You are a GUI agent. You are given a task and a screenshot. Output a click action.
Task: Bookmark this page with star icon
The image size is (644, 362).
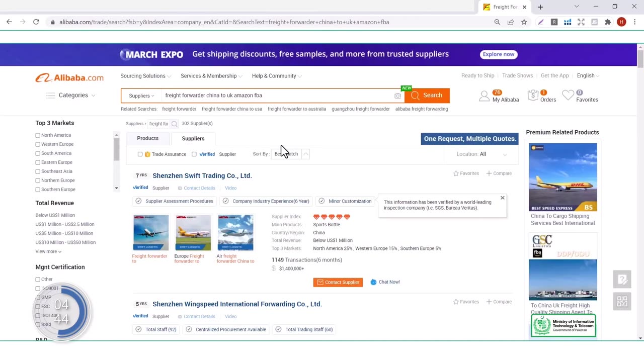(x=524, y=22)
